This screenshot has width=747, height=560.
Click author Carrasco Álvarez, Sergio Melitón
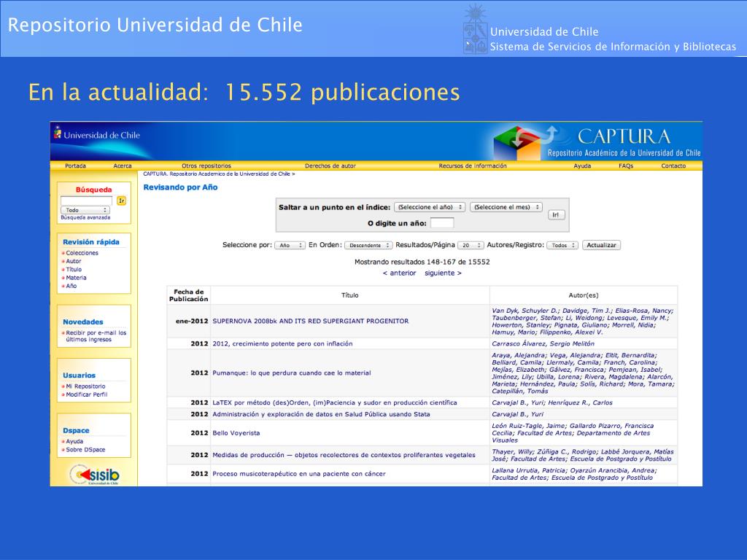tap(543, 343)
